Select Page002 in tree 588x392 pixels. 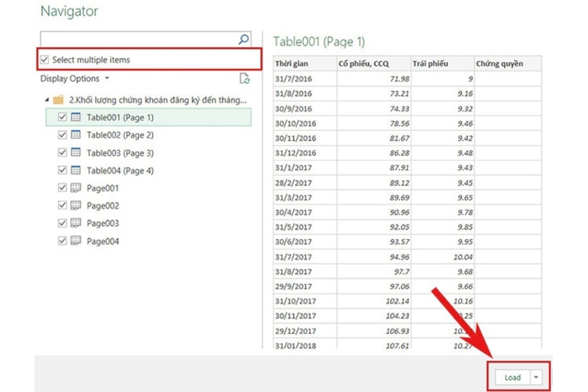pos(103,206)
